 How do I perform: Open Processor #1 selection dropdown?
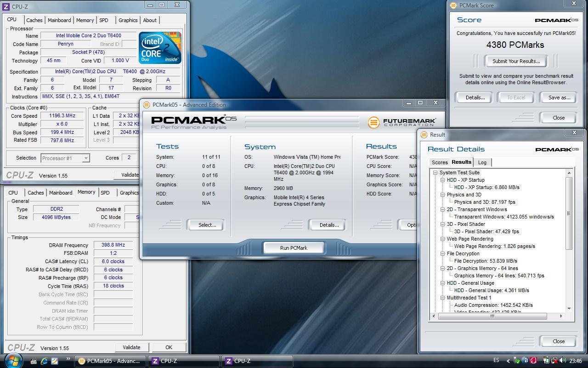click(x=65, y=158)
